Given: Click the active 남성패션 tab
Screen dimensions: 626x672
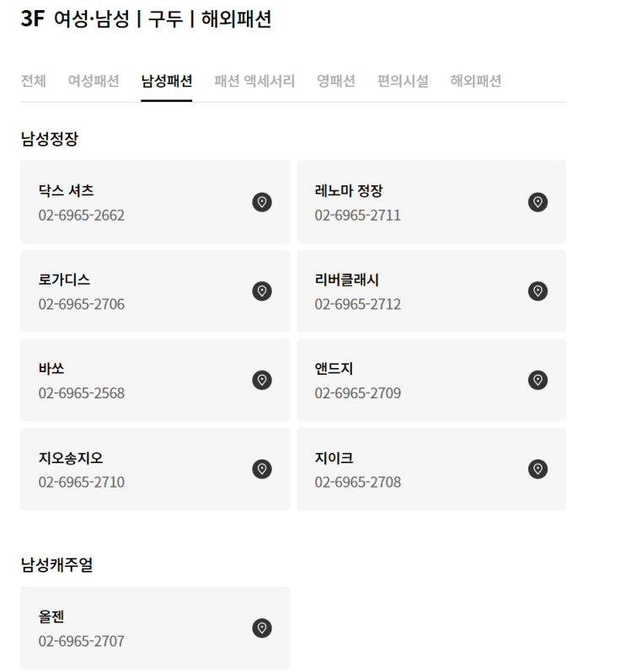Looking at the screenshot, I should pos(166,81).
